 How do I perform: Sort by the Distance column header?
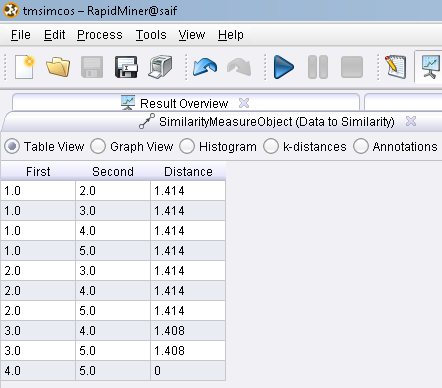click(188, 171)
